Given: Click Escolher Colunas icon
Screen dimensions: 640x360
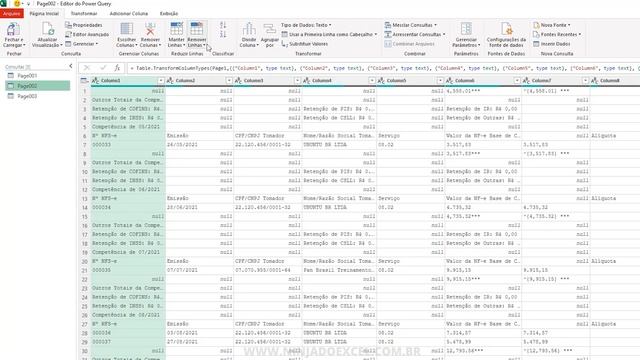Looking at the screenshot, I should [127, 29].
